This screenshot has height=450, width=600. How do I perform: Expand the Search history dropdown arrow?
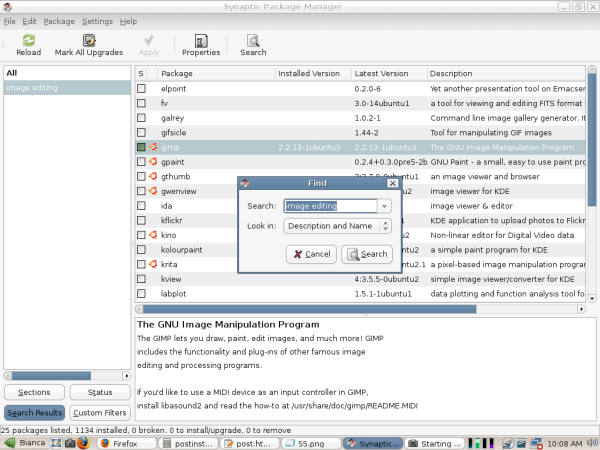pyautogui.click(x=384, y=206)
